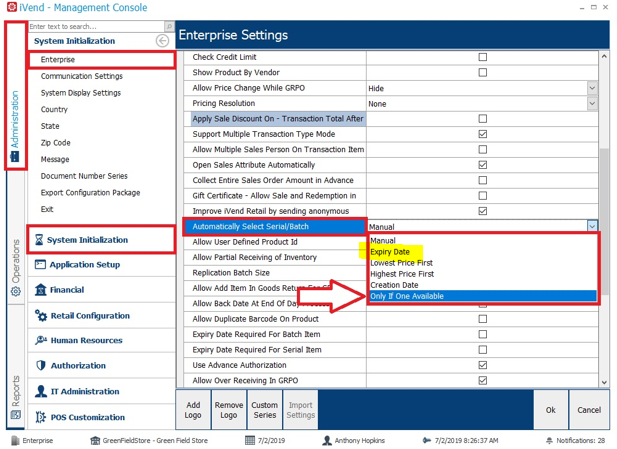Toggle Gift Certificate Allow Sale and Redemption checkbox
617x449 pixels.
click(482, 196)
